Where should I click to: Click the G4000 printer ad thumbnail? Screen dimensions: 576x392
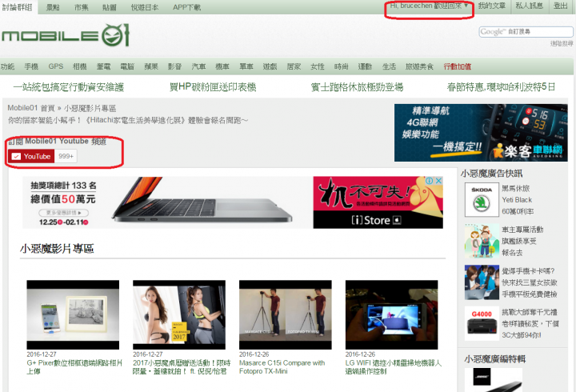[482, 324]
